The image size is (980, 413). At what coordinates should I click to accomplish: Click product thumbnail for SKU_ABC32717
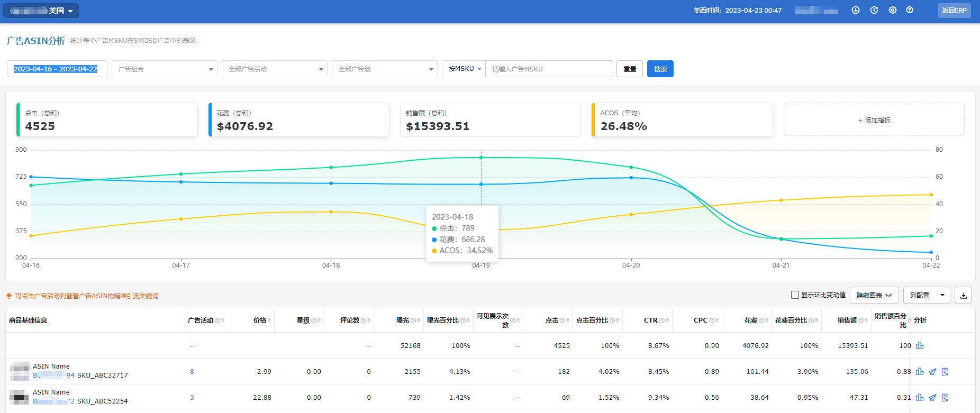(20, 371)
